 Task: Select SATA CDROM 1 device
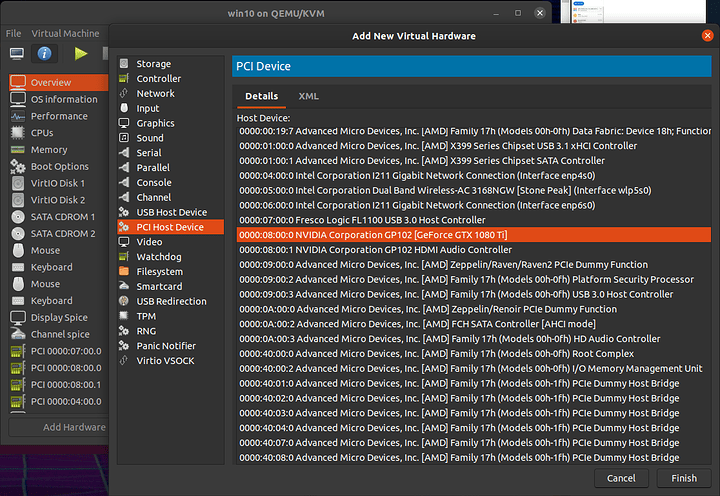pos(63,217)
